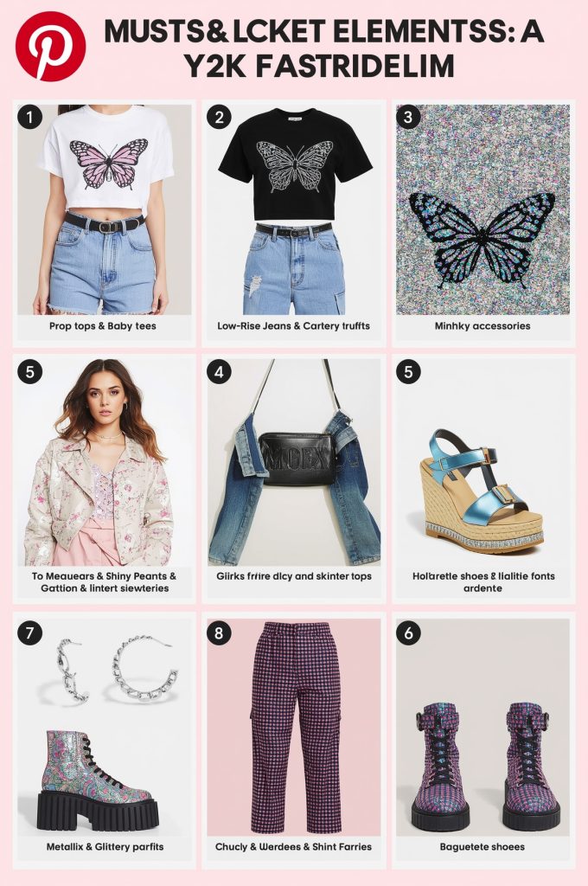The image size is (588, 886).
Task: Click the red Pinterest logo
Action: (50, 47)
